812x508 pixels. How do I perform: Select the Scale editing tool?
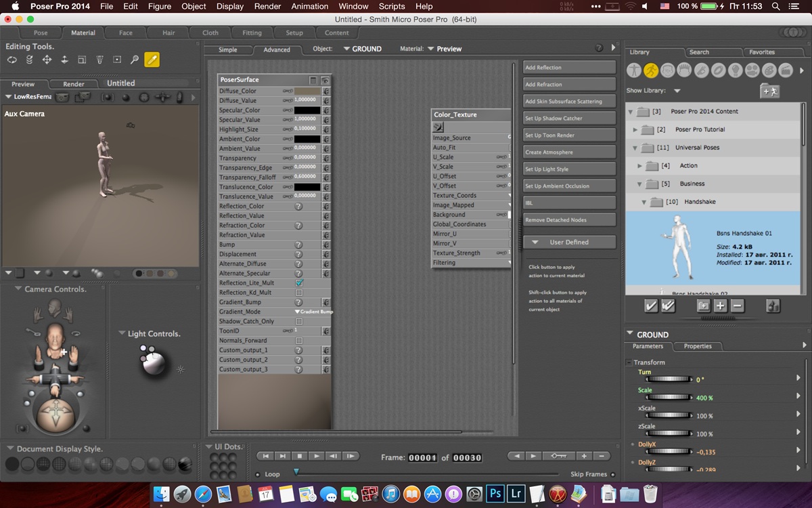pos(82,60)
